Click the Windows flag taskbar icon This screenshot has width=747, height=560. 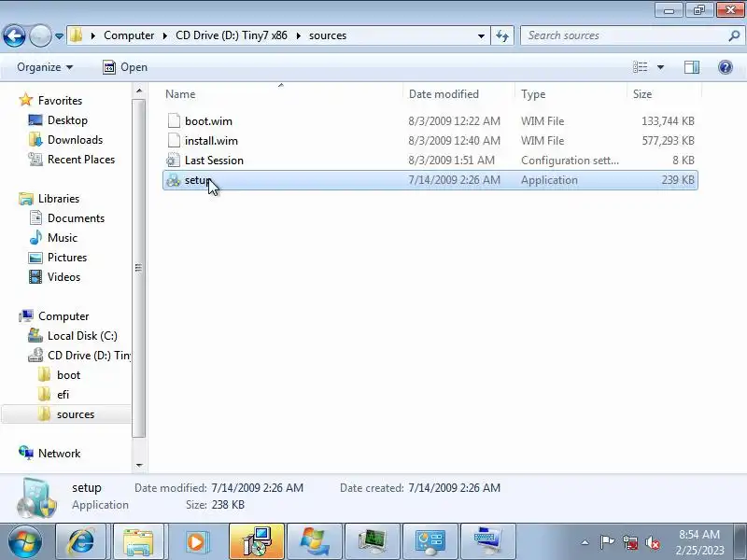[x=314, y=542]
